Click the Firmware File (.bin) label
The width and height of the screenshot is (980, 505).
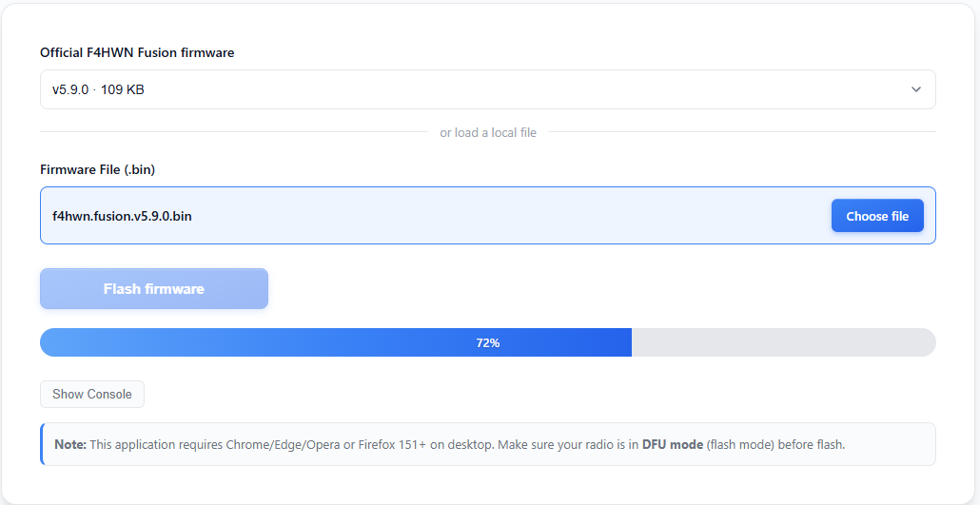(97, 169)
